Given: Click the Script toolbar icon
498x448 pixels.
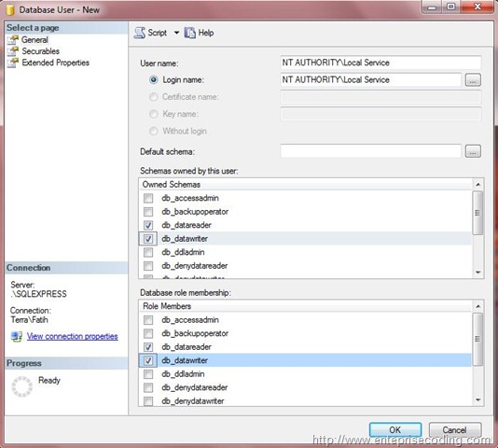Looking at the screenshot, I should [140, 33].
